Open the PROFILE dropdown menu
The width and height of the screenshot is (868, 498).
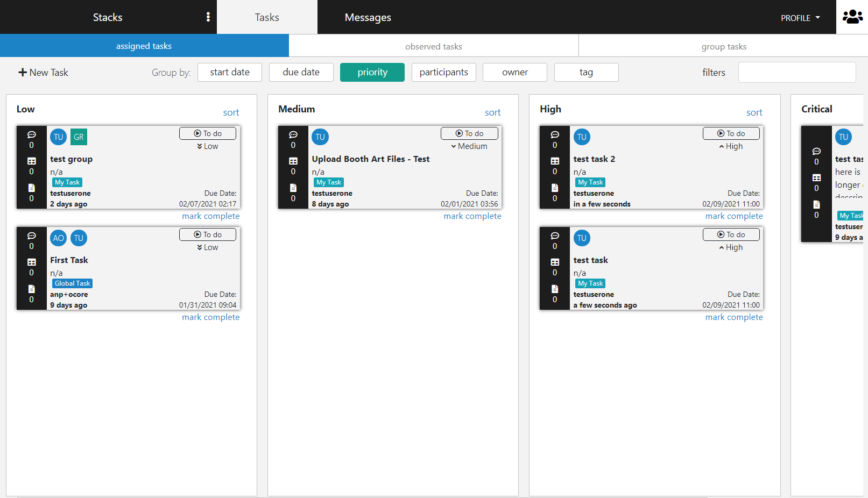pyautogui.click(x=800, y=18)
